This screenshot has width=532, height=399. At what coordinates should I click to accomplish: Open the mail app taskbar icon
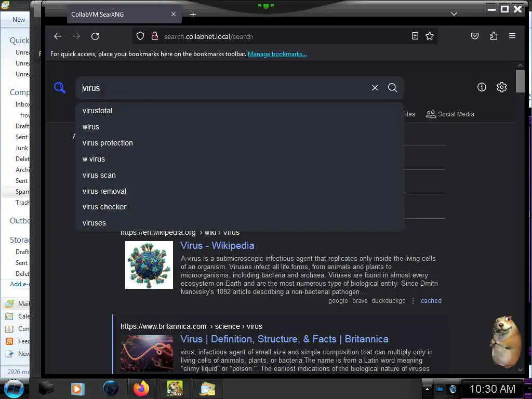[x=207, y=389]
